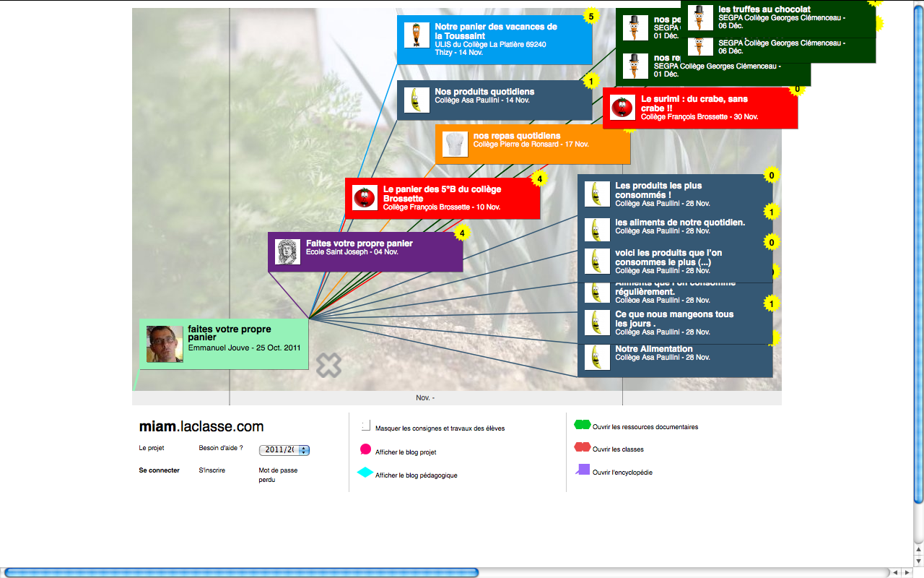Click the S'inscrire link
This screenshot has height=578, width=924.
[212, 470]
